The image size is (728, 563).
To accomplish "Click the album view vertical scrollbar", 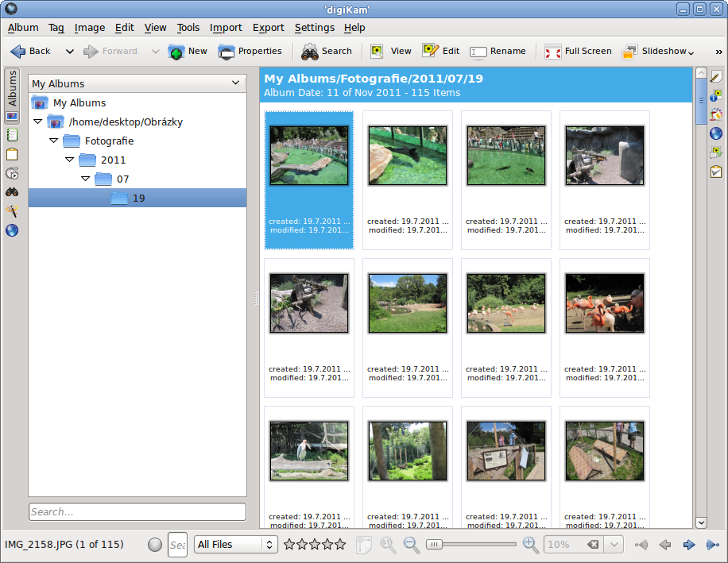I will 701,298.
